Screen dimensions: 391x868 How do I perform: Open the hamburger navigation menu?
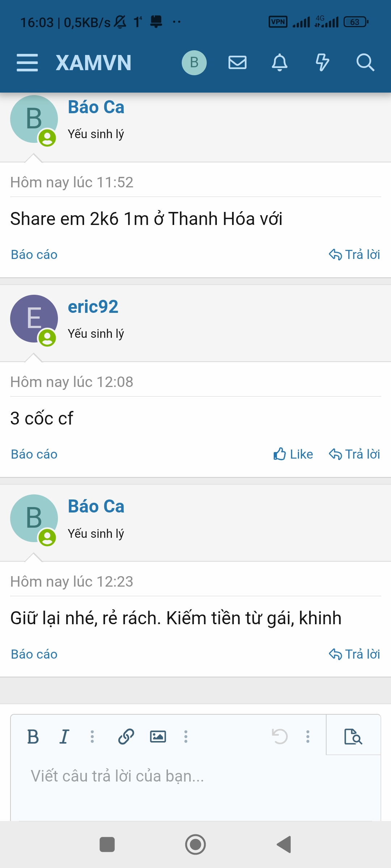[x=27, y=63]
